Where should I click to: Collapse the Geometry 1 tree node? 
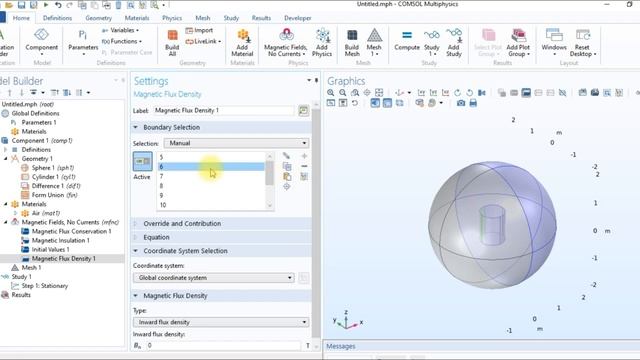pyautogui.click(x=6, y=159)
